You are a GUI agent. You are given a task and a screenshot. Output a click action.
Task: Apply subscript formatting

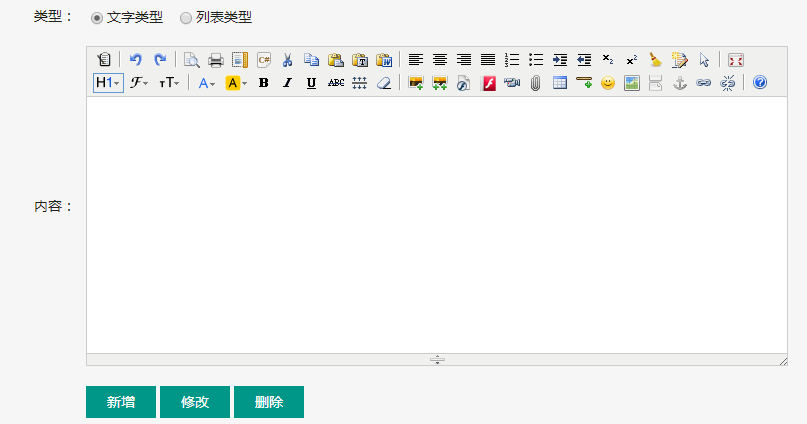[x=608, y=60]
